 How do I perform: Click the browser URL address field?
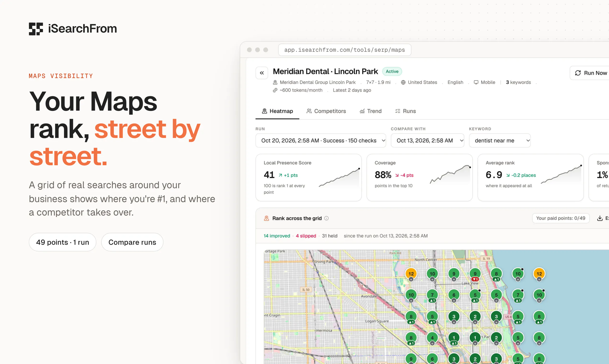point(345,50)
